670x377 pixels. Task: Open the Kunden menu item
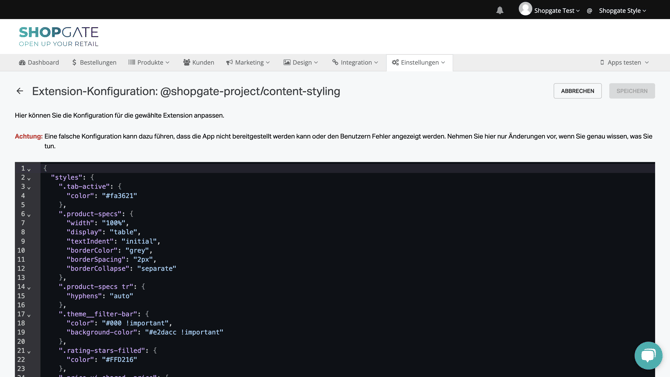(x=199, y=62)
